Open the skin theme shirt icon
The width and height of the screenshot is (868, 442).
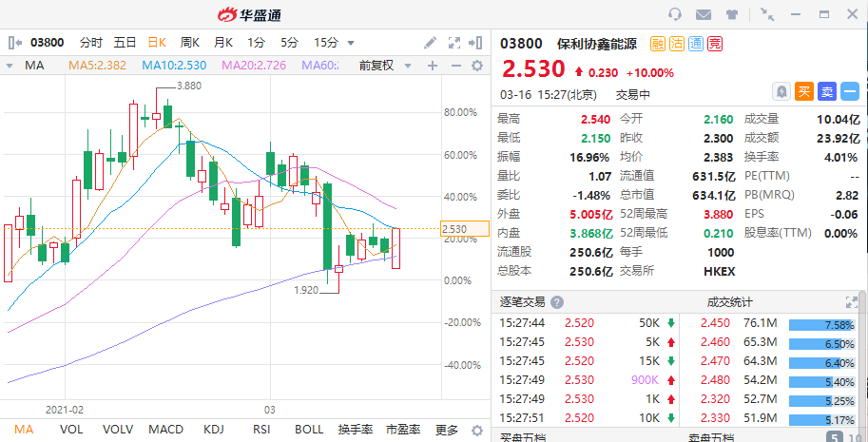click(x=731, y=14)
